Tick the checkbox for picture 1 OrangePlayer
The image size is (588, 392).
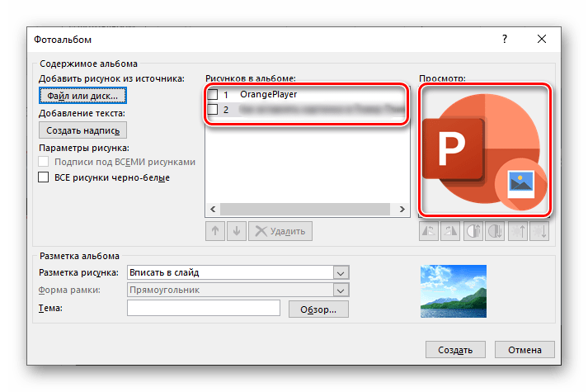click(213, 94)
